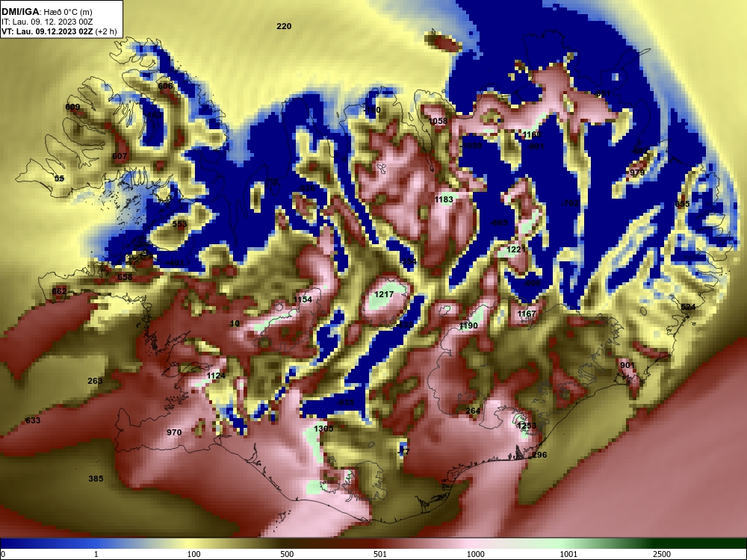
Task: Click the 1167 value label
Action: pos(527,314)
